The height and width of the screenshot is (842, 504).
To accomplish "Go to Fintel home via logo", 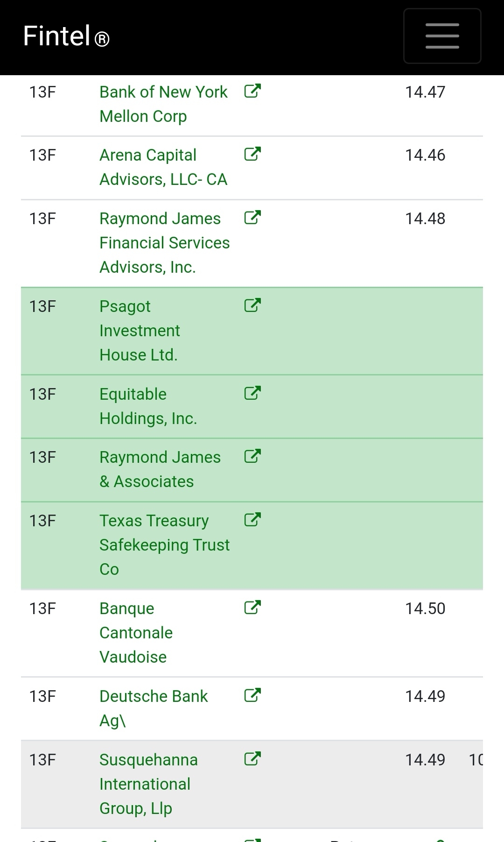I will tap(66, 36).
